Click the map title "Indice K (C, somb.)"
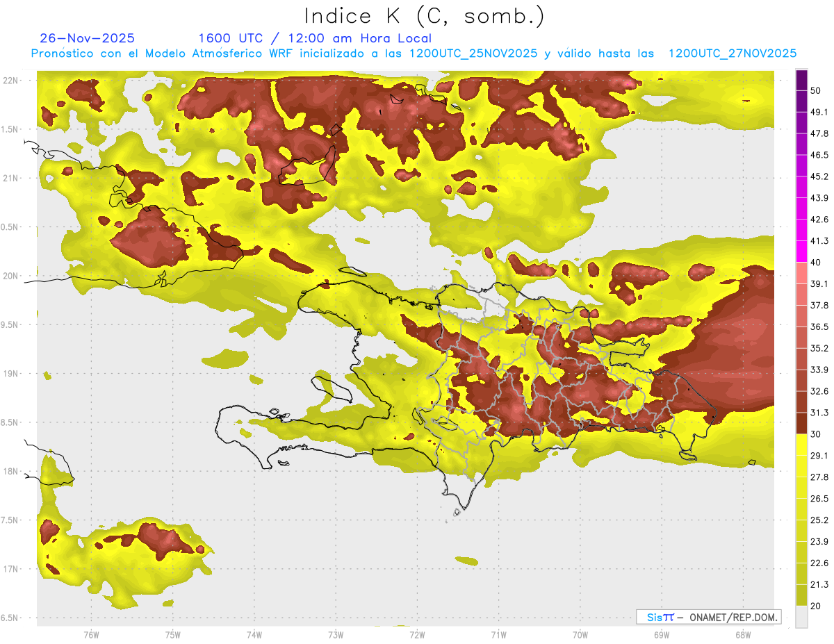This screenshot has width=834, height=644. 425,15
